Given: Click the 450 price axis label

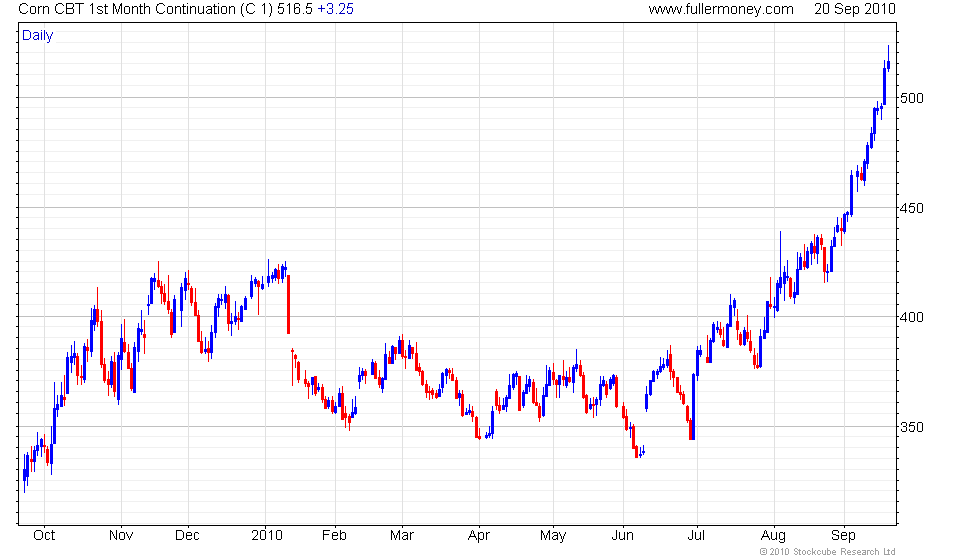Looking at the screenshot, I should coord(911,208).
